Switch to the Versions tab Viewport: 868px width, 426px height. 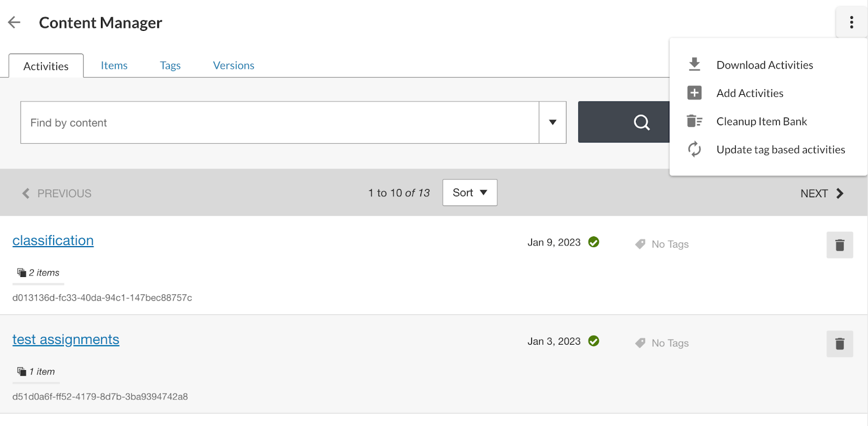point(233,65)
